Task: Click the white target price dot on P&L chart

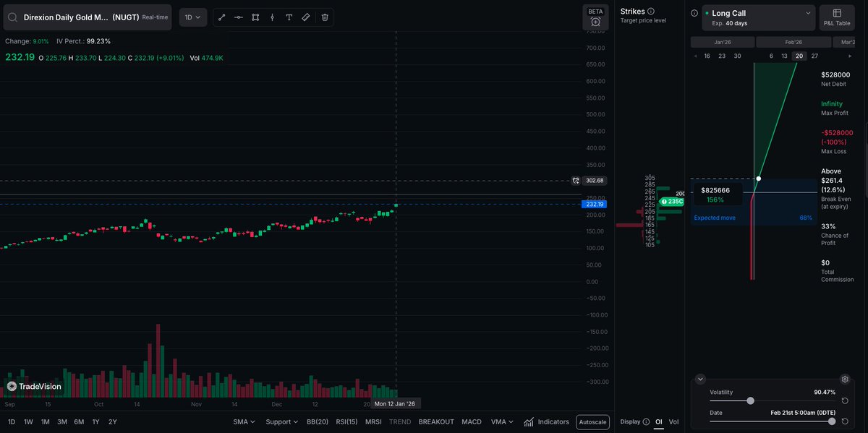Action: point(758,178)
